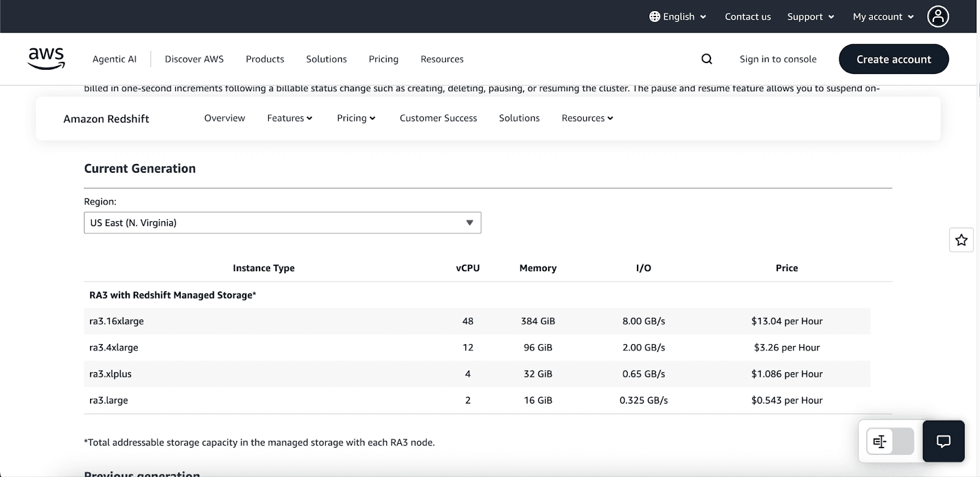The width and height of the screenshot is (980, 477).
Task: Open Discover AWS menu
Action: [194, 59]
